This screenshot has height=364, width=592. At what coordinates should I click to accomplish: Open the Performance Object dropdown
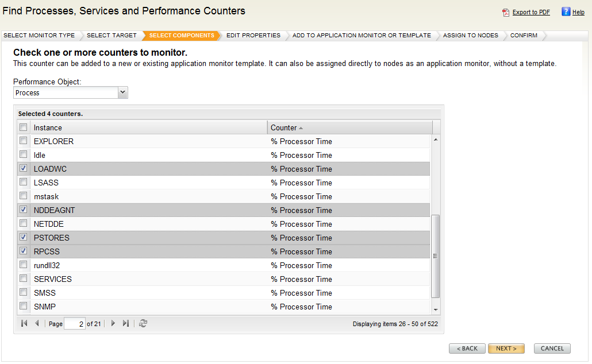122,92
